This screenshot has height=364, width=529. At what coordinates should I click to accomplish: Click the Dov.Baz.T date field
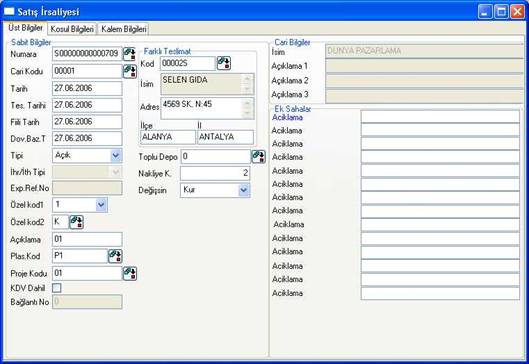(87, 138)
